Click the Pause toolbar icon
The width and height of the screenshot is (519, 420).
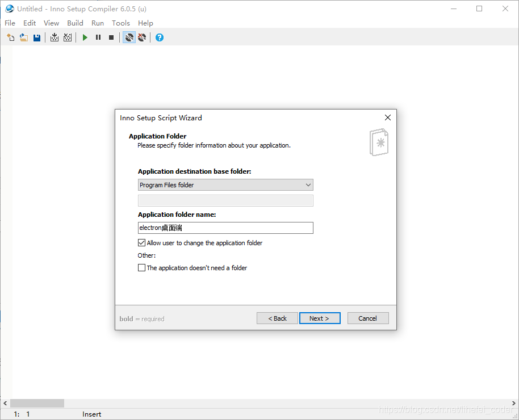(x=98, y=37)
